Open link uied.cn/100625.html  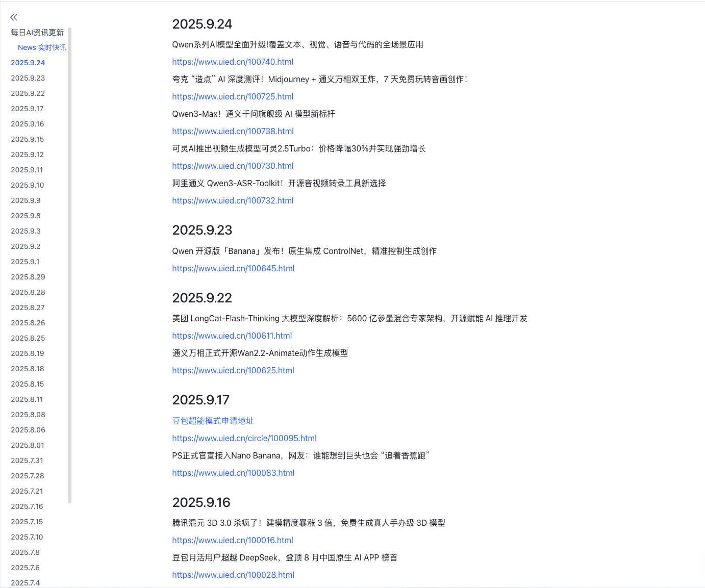click(x=233, y=370)
